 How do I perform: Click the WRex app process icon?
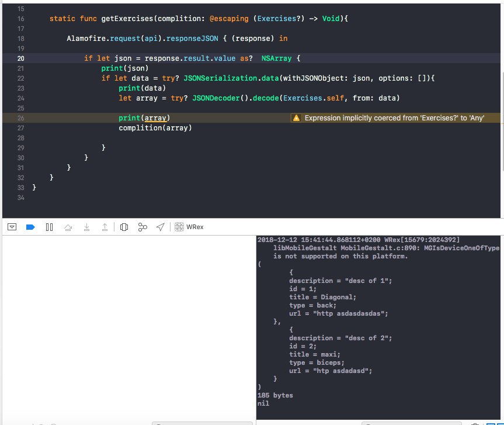point(179,227)
